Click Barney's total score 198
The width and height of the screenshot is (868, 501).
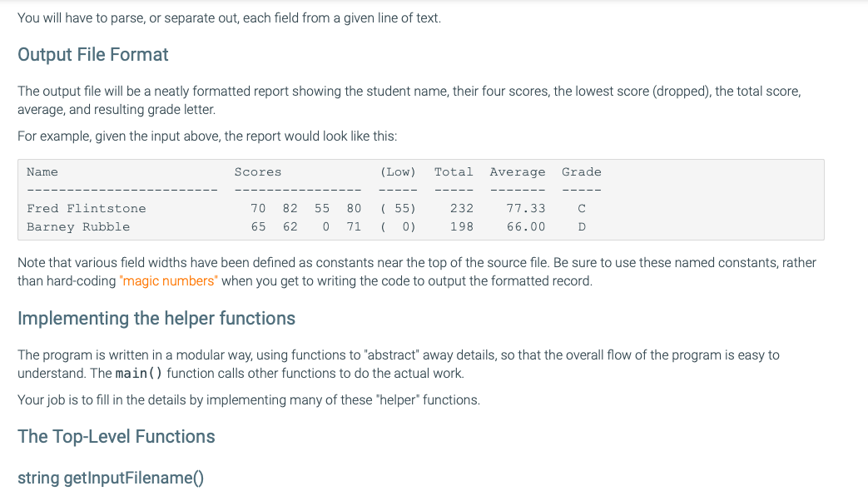(x=461, y=226)
